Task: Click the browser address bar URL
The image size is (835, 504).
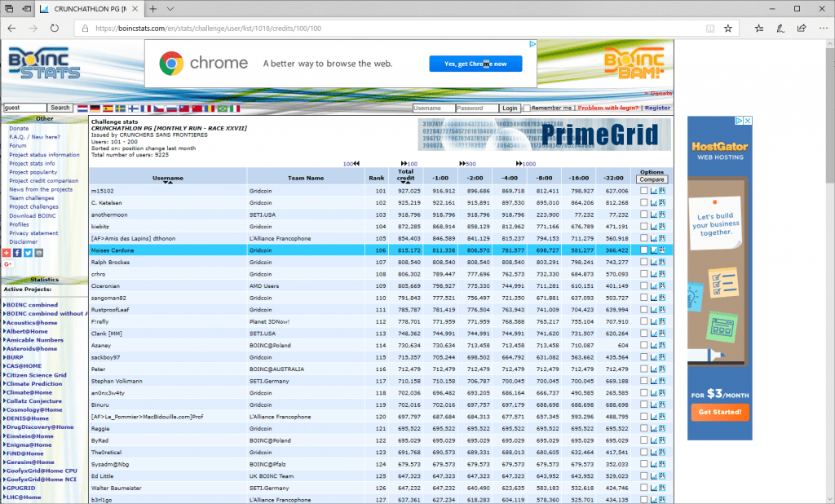Action: 208,29
